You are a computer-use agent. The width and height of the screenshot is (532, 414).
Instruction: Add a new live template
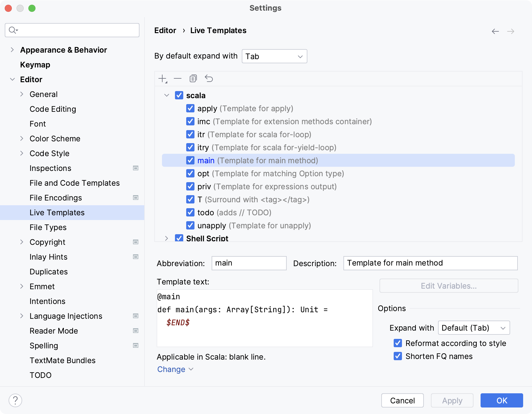point(163,78)
